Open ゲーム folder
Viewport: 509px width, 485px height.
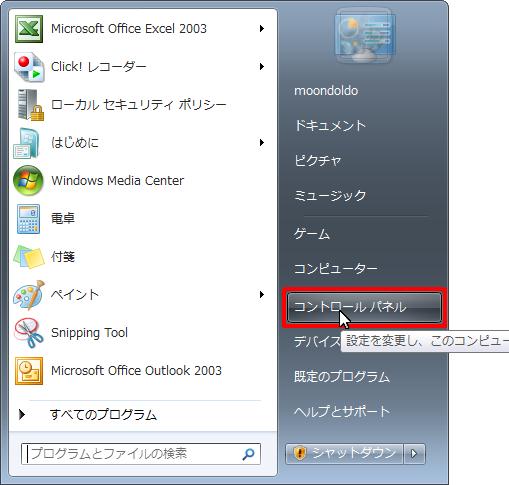click(x=312, y=234)
